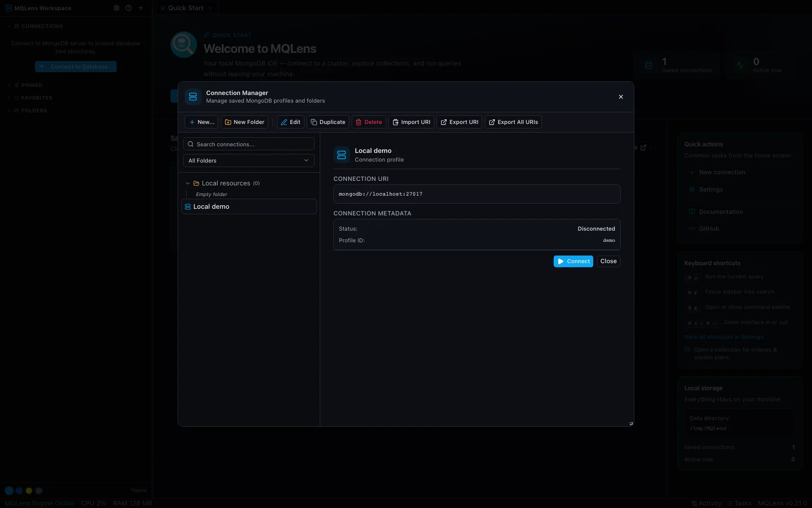
Task: Click the Close button below metadata
Action: 608,261
